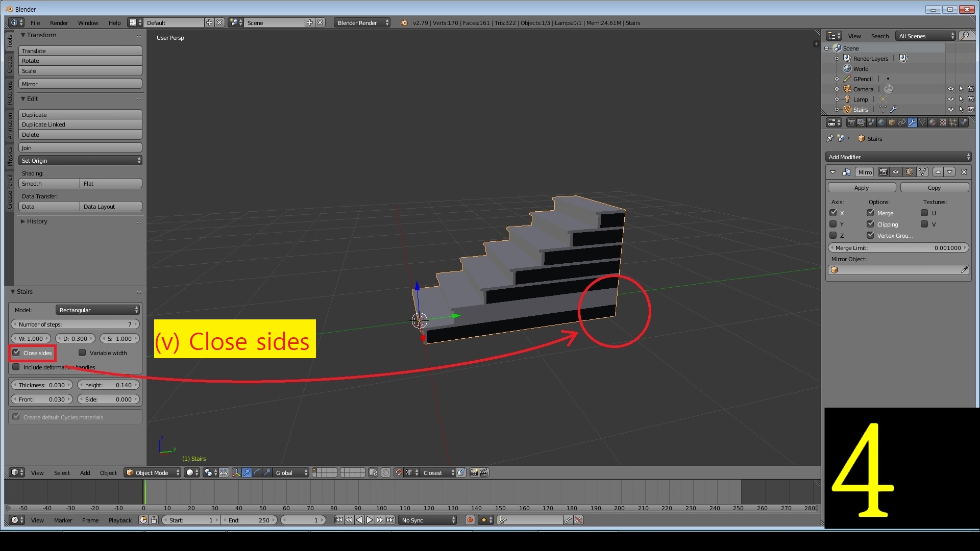The width and height of the screenshot is (980, 551).
Task: Toggle the timeline lock icon
Action: (154, 520)
